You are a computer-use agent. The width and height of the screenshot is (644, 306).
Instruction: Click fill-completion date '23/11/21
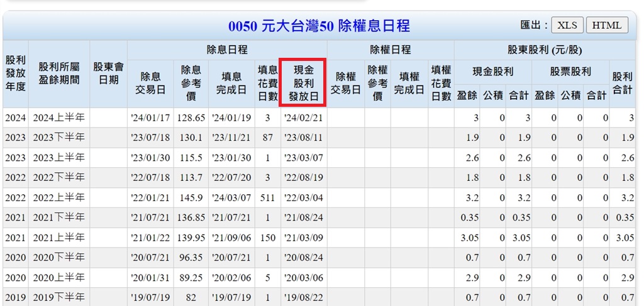click(231, 138)
